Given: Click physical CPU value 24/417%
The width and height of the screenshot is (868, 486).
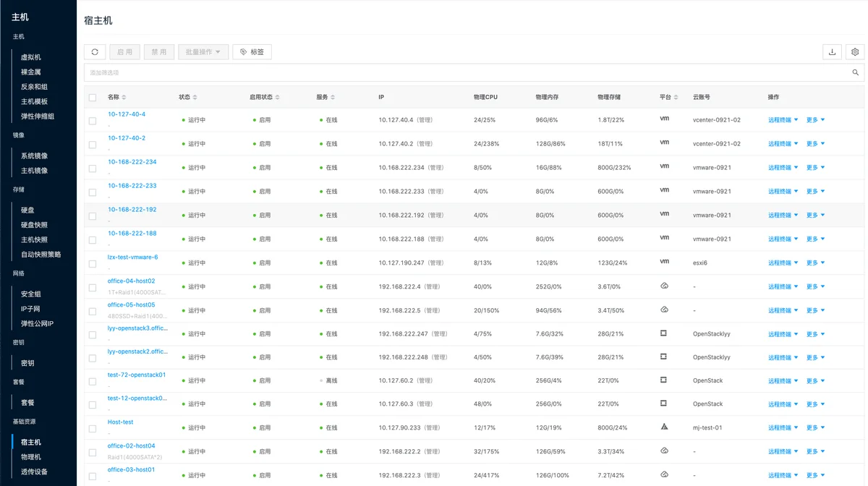Looking at the screenshot, I should (x=486, y=476).
